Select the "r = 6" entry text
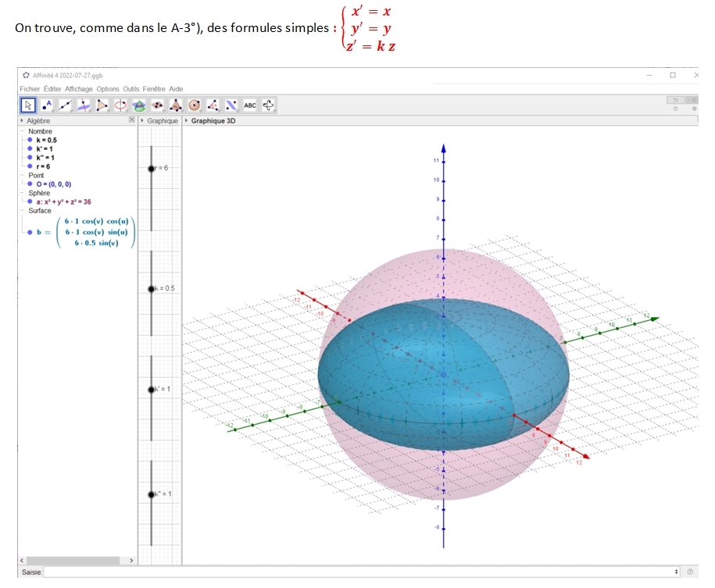 [x=43, y=166]
